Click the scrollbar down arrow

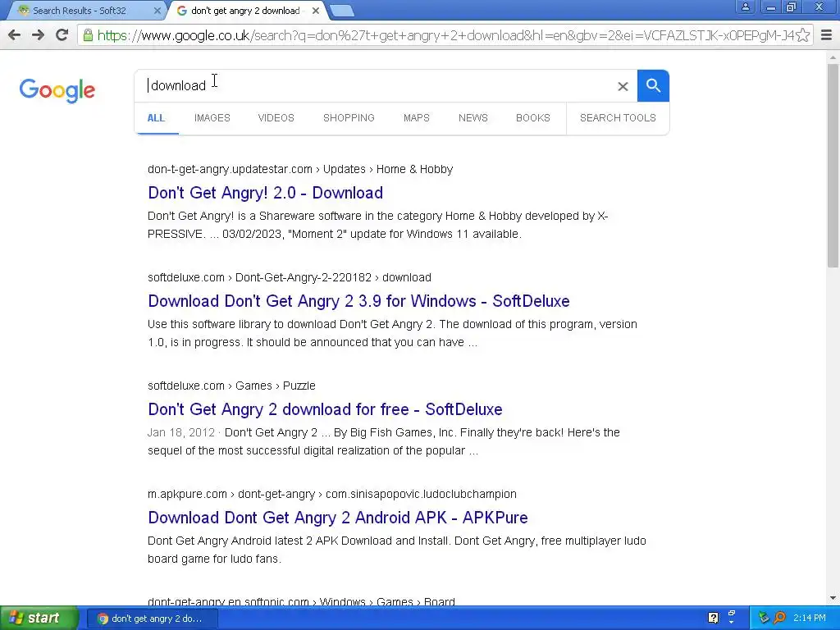(x=833, y=598)
